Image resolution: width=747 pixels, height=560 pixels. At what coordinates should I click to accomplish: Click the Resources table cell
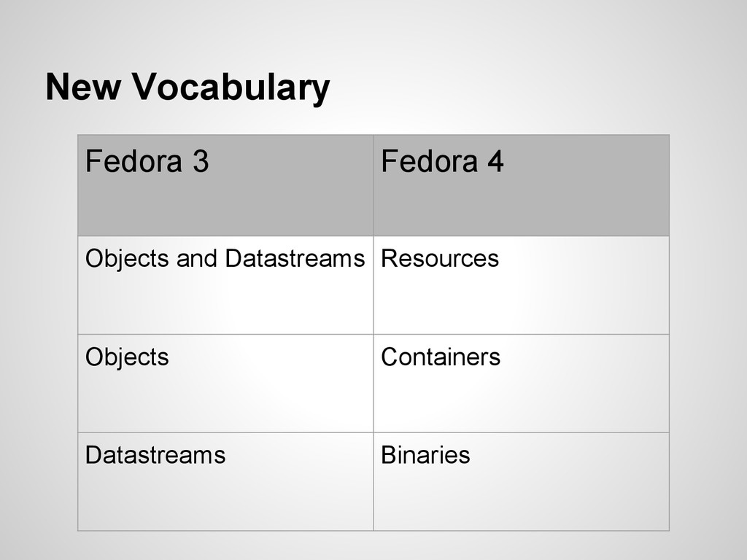click(521, 285)
